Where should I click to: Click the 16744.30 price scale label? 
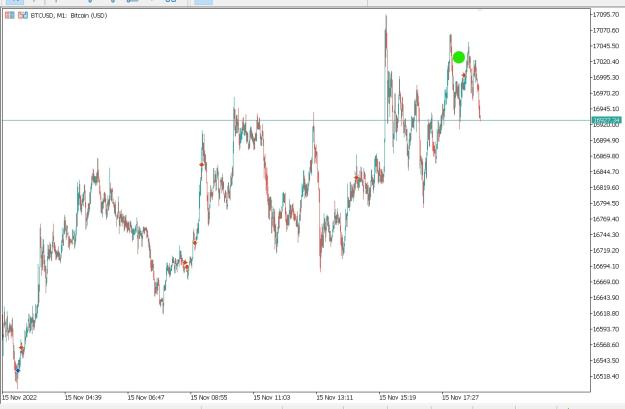(606, 234)
